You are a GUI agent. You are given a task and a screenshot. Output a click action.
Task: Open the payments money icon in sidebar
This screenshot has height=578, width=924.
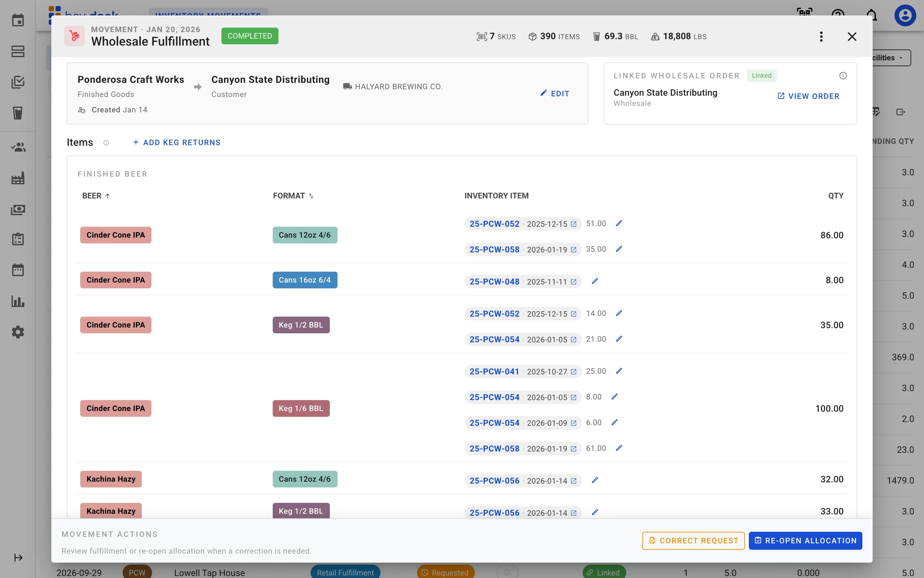click(18, 209)
